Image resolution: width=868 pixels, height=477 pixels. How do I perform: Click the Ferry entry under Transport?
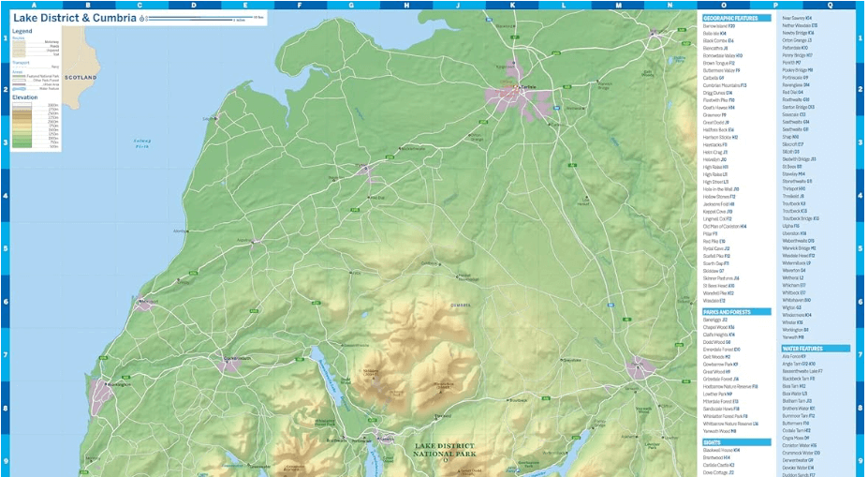click(x=55, y=67)
